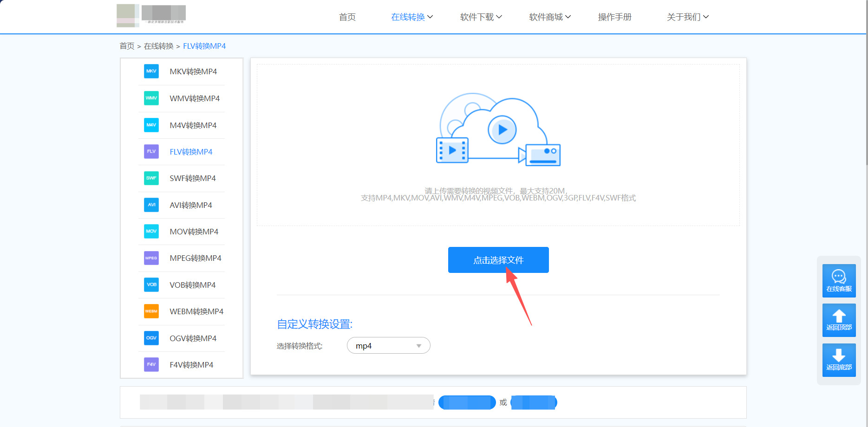868x427 pixels.
Task: Open AVI转换MP4 converter link
Action: 191,205
